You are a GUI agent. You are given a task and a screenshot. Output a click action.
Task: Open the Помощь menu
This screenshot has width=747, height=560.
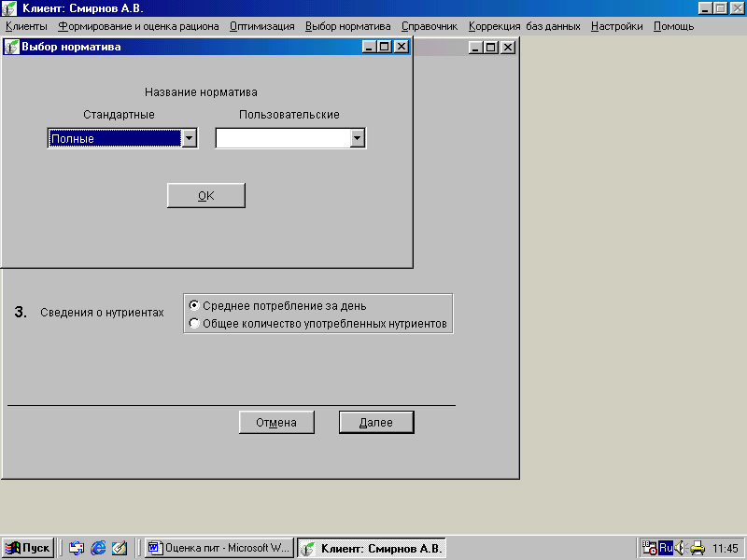pos(673,27)
